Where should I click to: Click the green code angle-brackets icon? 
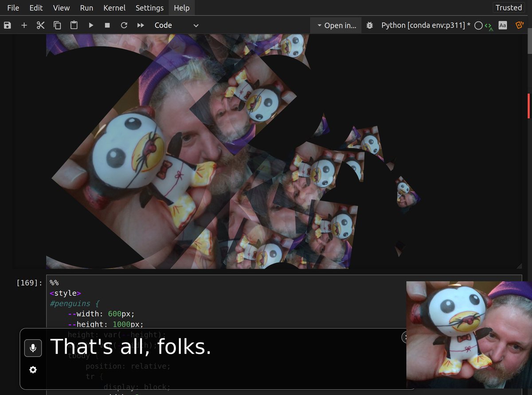point(489,26)
